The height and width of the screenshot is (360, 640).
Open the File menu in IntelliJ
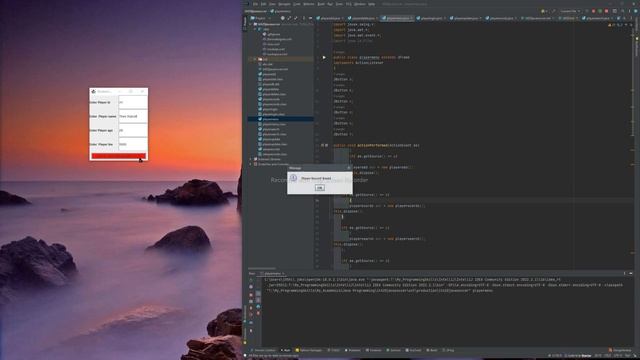(256, 4)
